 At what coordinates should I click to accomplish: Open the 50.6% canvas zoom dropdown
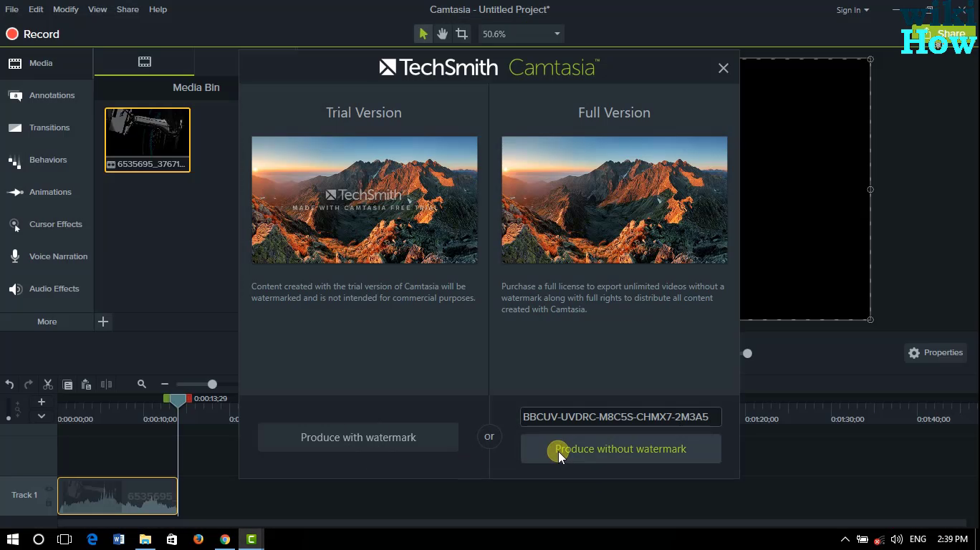521,34
